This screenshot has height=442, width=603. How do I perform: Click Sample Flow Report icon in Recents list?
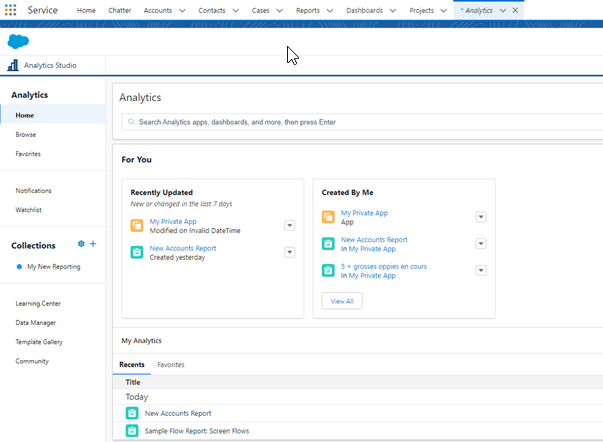pos(132,430)
